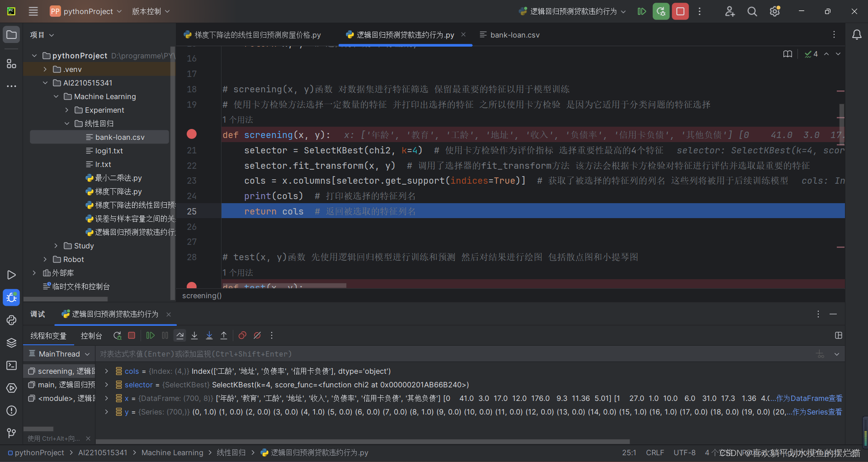The image size is (868, 462).
Task: Open 项目 view dropdown
Action: point(42,35)
